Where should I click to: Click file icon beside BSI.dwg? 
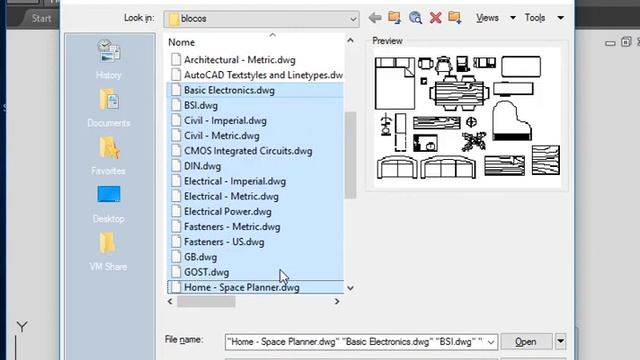pos(176,105)
